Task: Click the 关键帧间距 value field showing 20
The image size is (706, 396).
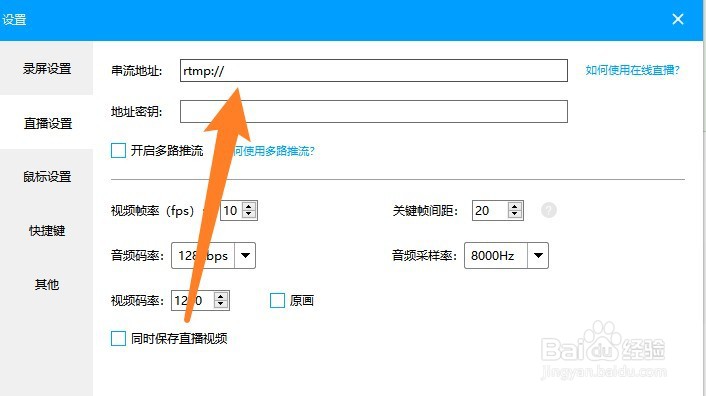Action: coord(490,210)
